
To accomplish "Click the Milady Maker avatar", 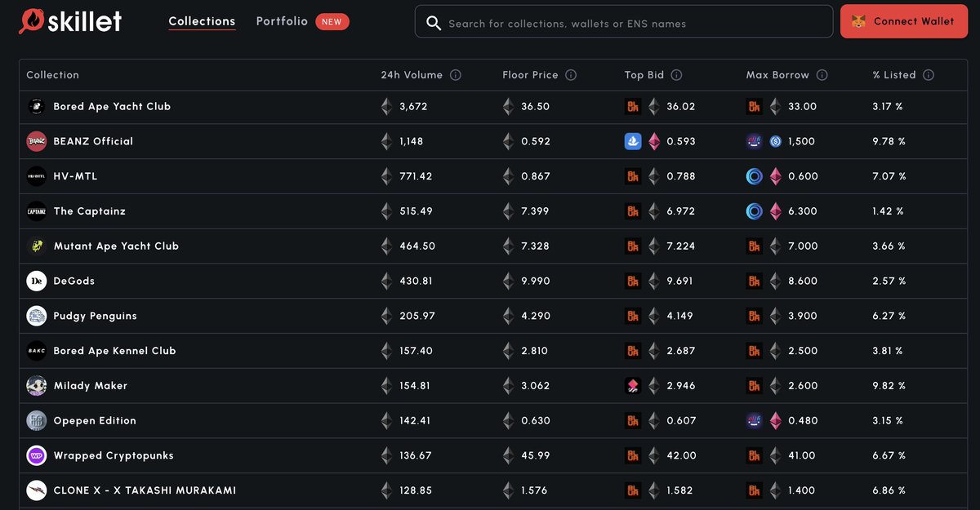I will (x=36, y=386).
